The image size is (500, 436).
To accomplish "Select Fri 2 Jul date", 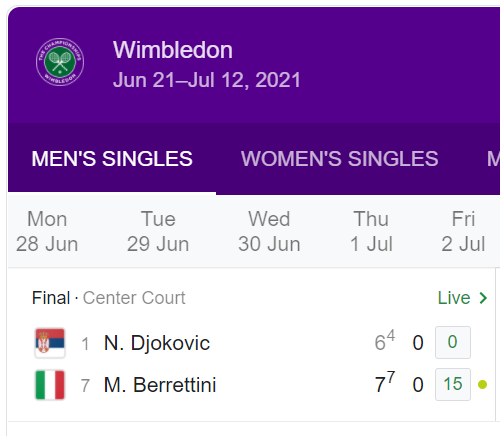I will pyautogui.click(x=463, y=231).
